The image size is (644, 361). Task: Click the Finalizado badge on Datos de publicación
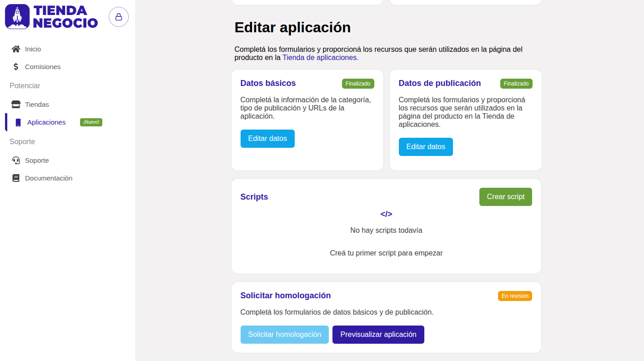pyautogui.click(x=516, y=84)
